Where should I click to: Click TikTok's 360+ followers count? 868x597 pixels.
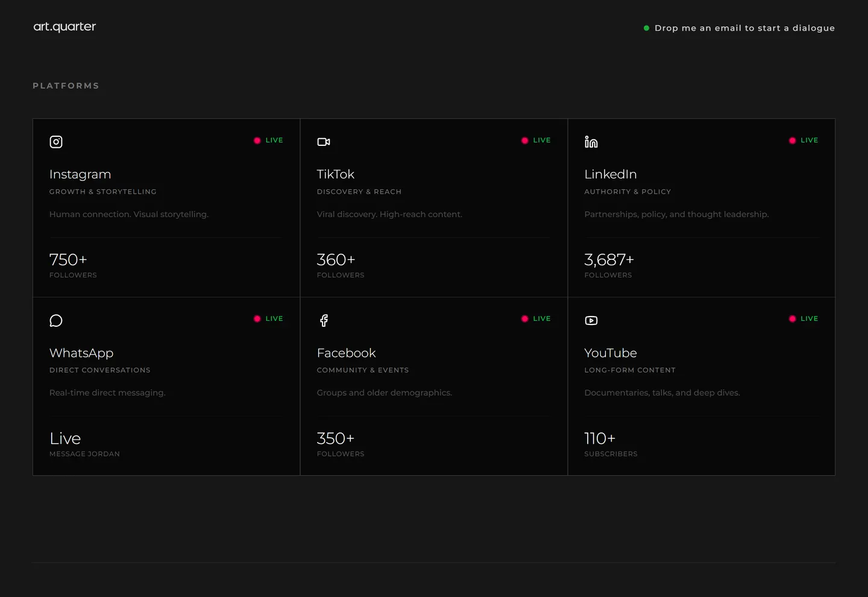[x=336, y=259]
